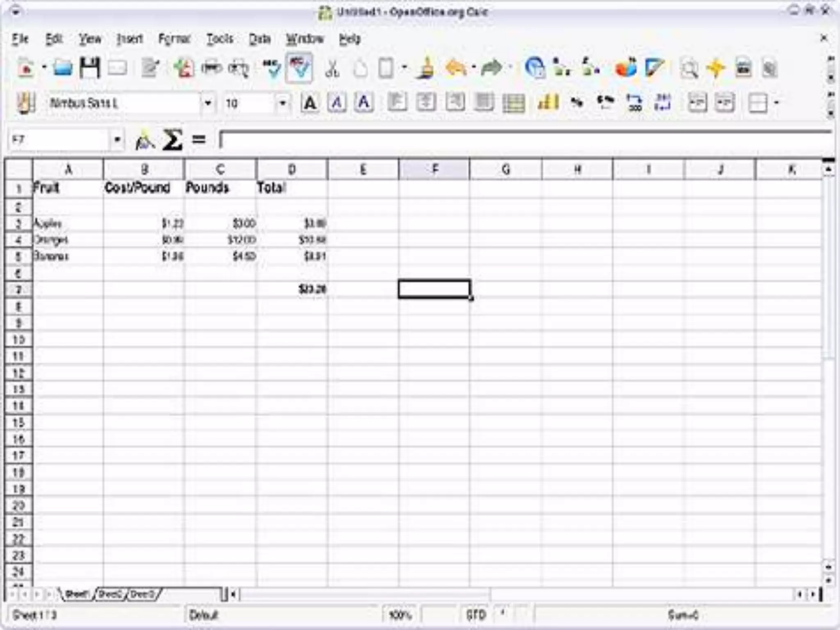Toggle AutoSpellcheck button
The width and height of the screenshot is (840, 630).
[300, 68]
